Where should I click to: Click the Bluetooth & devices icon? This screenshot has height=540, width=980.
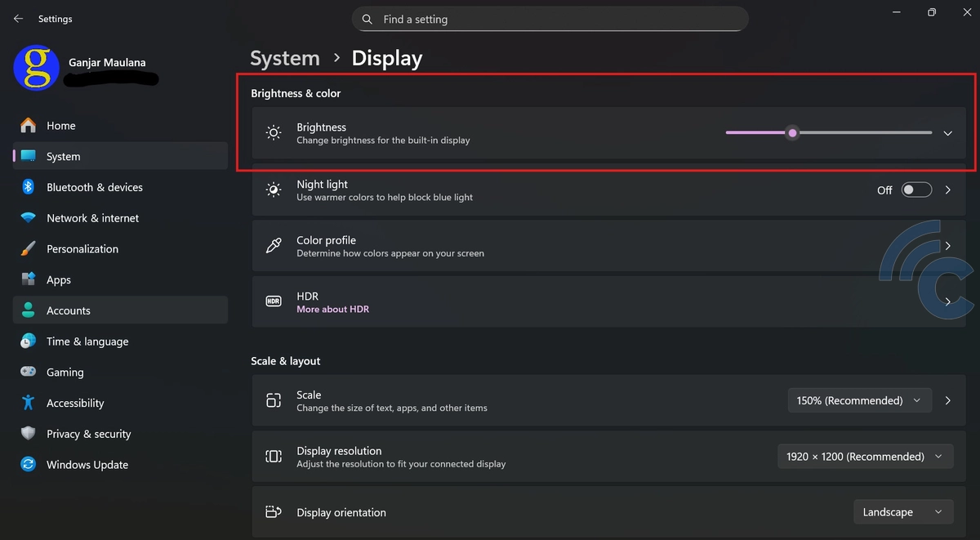click(28, 187)
